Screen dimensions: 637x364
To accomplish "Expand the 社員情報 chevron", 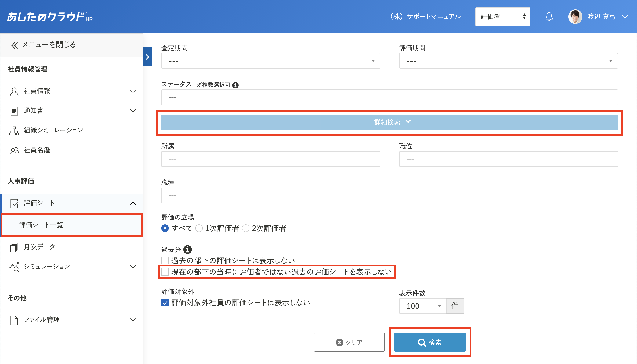I will [133, 91].
